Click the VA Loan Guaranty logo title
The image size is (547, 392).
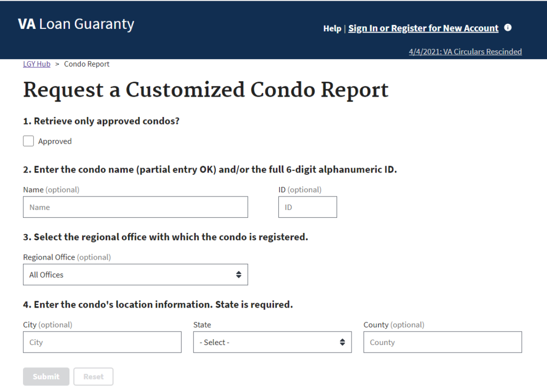point(76,25)
